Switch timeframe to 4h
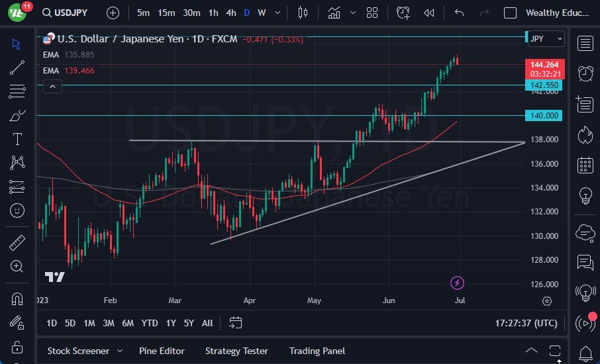Image resolution: width=600 pixels, height=364 pixels. 230,13
